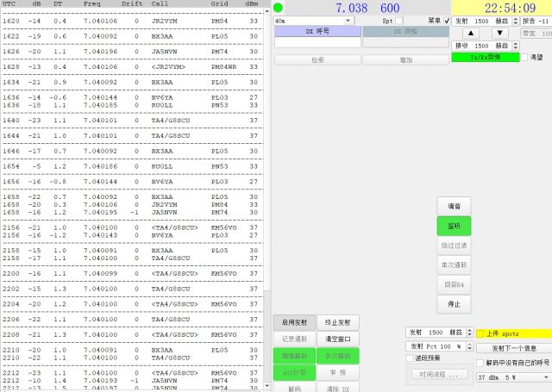Enable the Spt checkbox
Image resolution: width=552 pixels, height=392 pixels.
point(398,20)
